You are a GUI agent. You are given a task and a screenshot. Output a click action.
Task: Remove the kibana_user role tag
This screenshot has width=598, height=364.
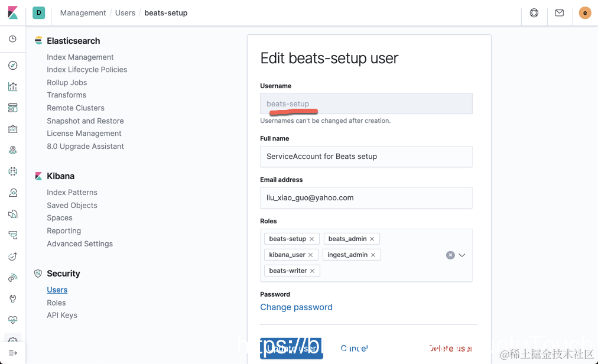pyautogui.click(x=310, y=255)
